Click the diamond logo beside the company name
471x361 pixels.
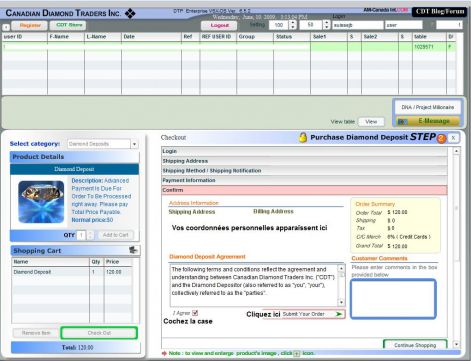pyautogui.click(x=130, y=13)
